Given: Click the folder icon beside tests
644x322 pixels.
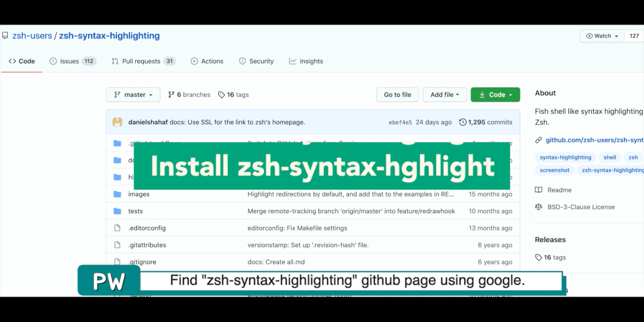Looking at the screenshot, I should click(x=117, y=211).
